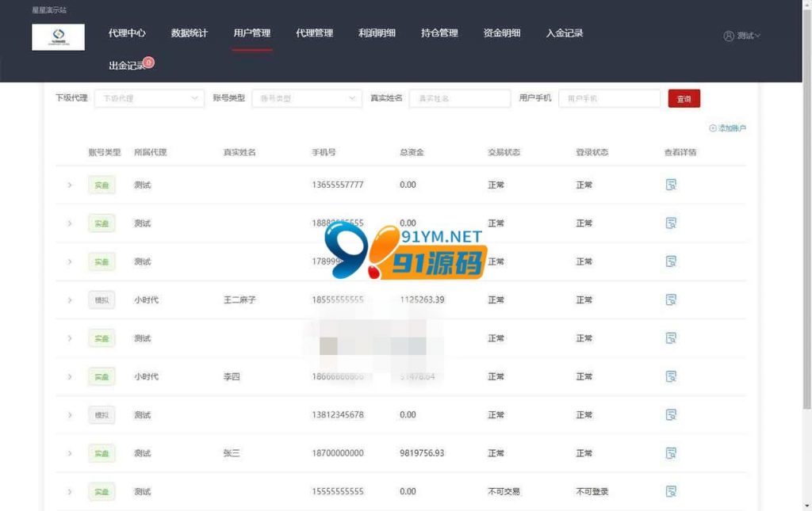View details for the 张三 row

[671, 453]
